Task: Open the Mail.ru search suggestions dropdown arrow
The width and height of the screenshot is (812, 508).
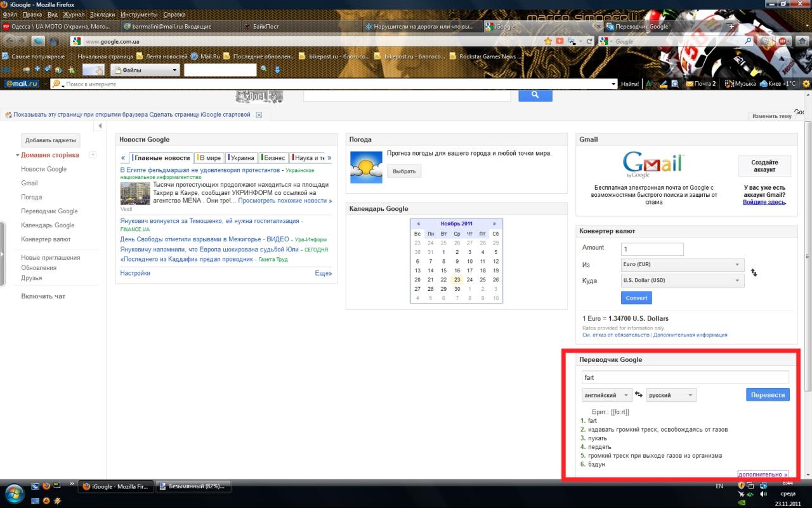Action: (x=613, y=84)
